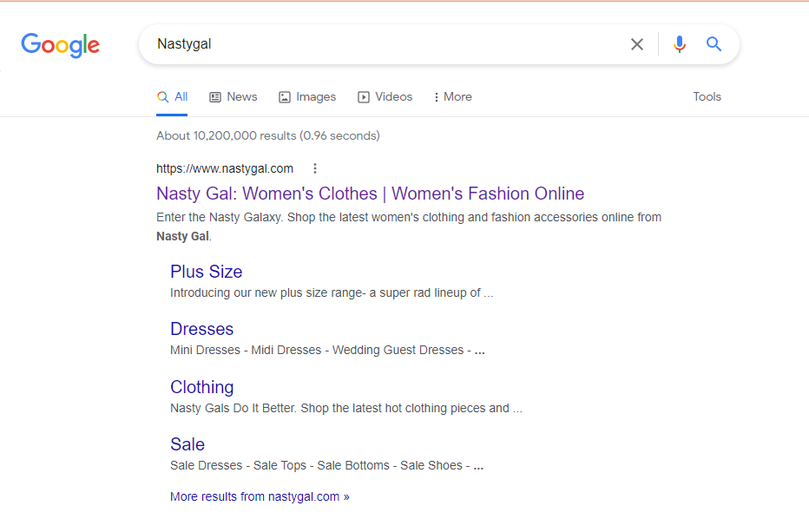This screenshot has width=809, height=532.
Task: Click the Sale Dresses - Sale Tops snippet
Action: coord(326,466)
